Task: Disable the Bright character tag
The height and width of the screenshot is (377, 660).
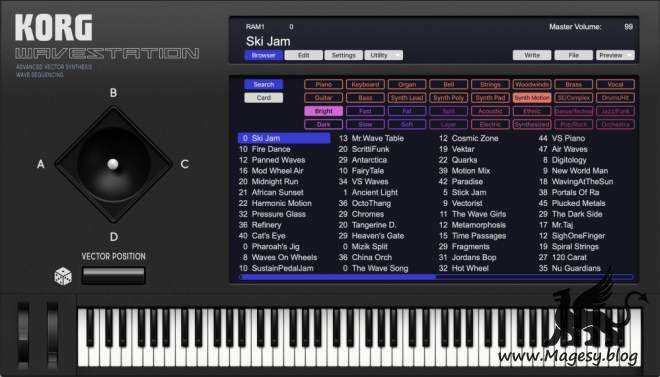Action: (323, 112)
